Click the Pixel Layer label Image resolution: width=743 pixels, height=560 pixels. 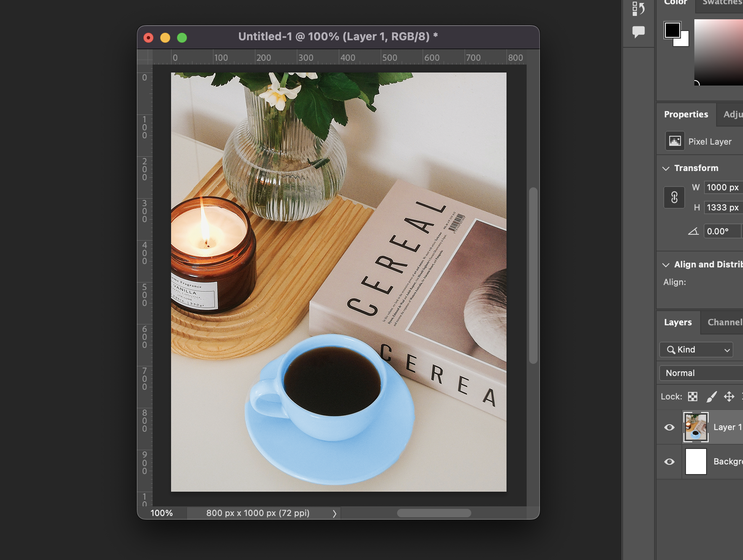pyautogui.click(x=710, y=142)
